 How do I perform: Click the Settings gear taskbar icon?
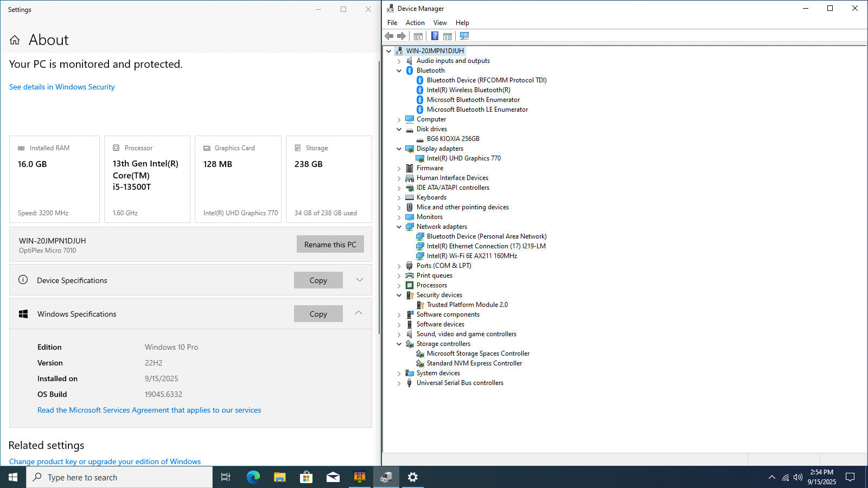click(413, 477)
